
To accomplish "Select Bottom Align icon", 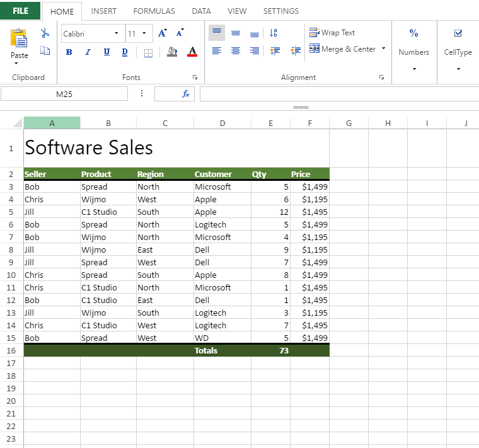I will pyautogui.click(x=255, y=34).
